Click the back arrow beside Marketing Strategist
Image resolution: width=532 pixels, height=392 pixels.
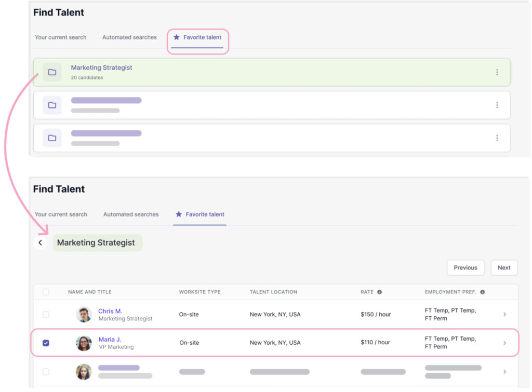click(41, 242)
